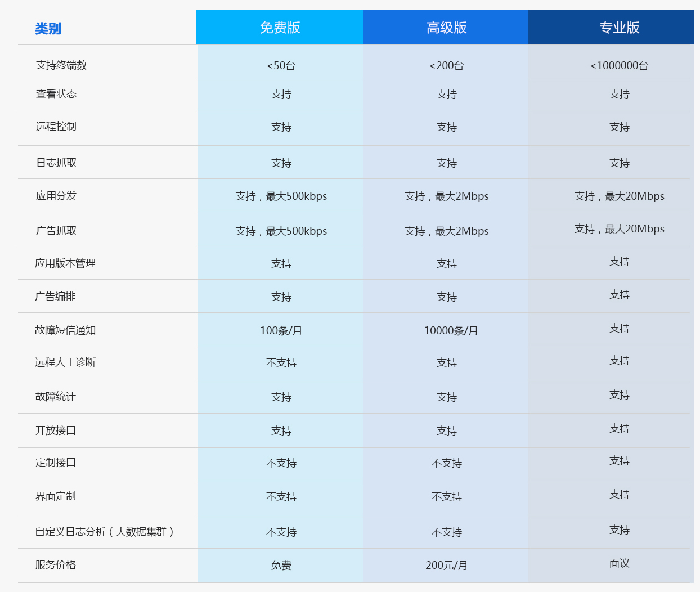
Task: Select the 200元/月 price cell
Action: 446,566
